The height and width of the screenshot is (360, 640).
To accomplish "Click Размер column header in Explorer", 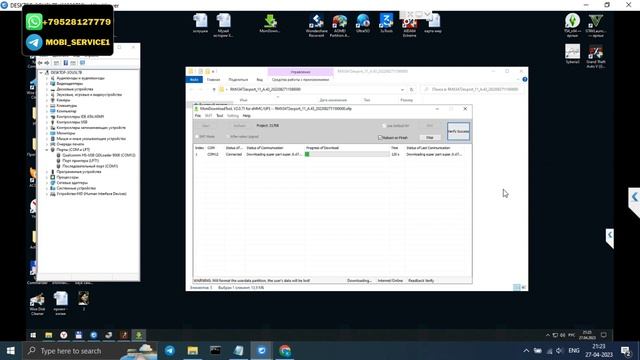I will pos(407,100).
